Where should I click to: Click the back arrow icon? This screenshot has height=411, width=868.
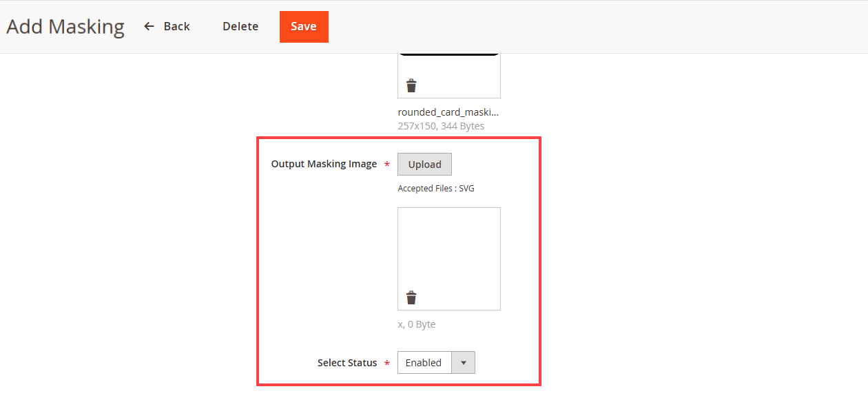[x=149, y=27]
